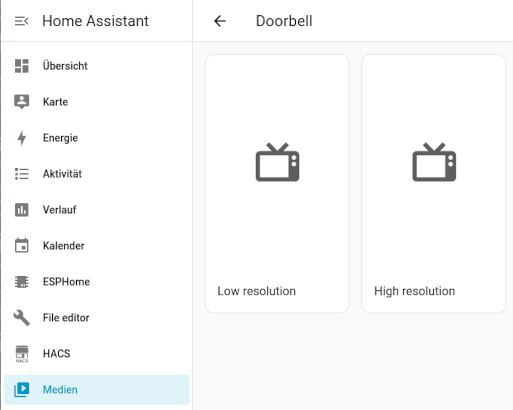Click the File editor wrench icon
513x410 pixels.
(22, 318)
